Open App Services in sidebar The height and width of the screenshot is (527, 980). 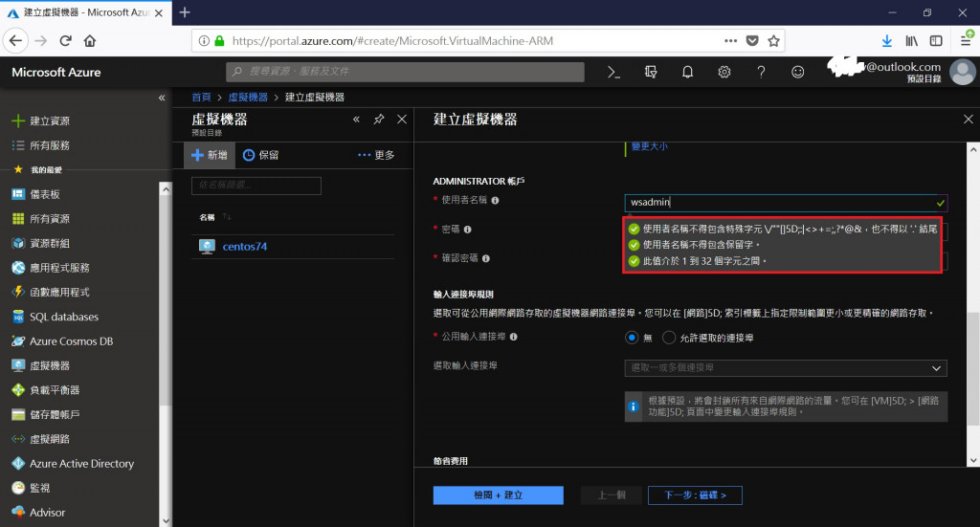coord(52,267)
